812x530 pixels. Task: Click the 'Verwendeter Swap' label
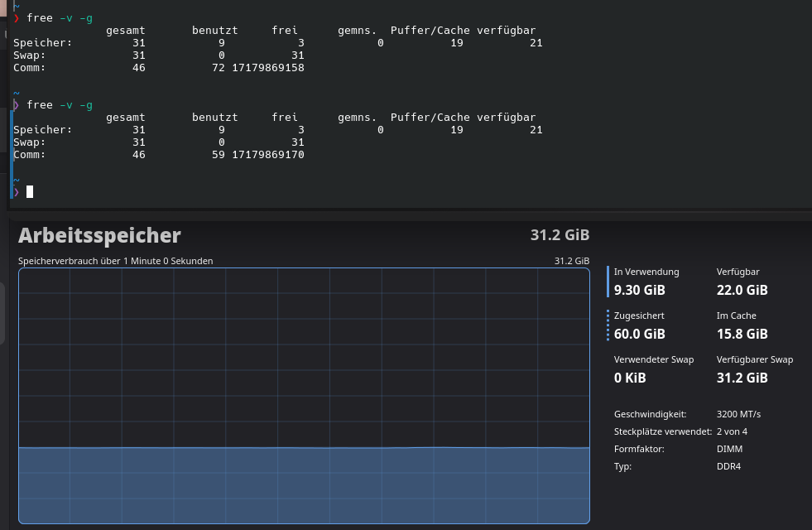654,359
